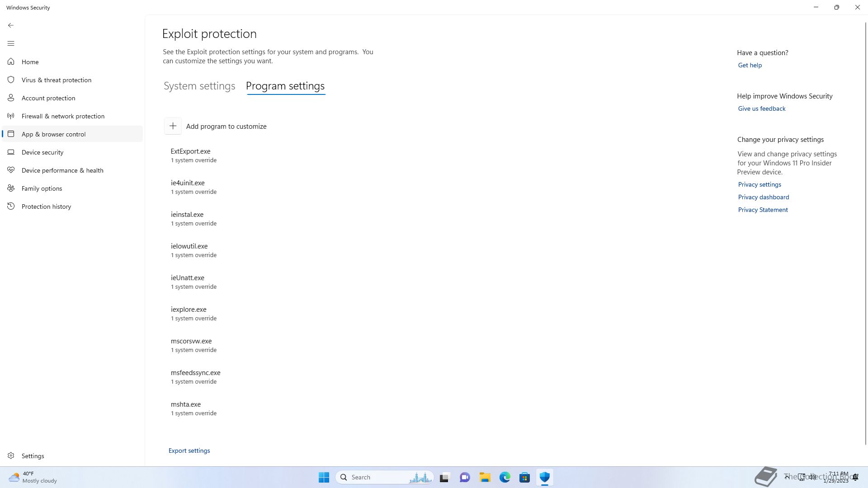Select Account protection person icon
The height and width of the screenshot is (488, 868).
coord(11,98)
